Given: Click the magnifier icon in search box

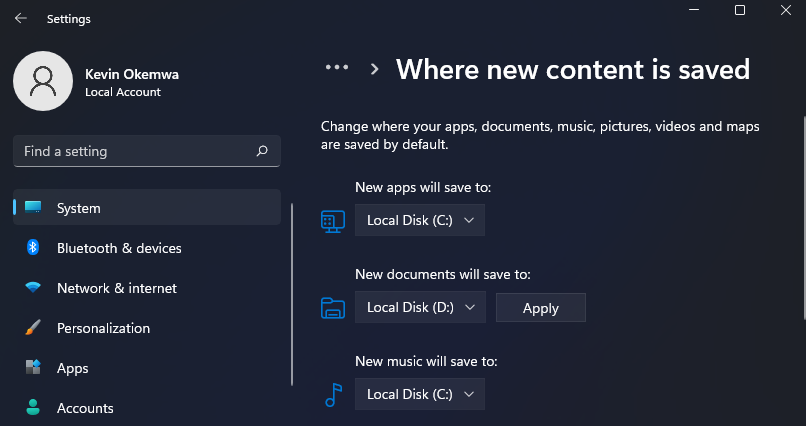Looking at the screenshot, I should (262, 152).
